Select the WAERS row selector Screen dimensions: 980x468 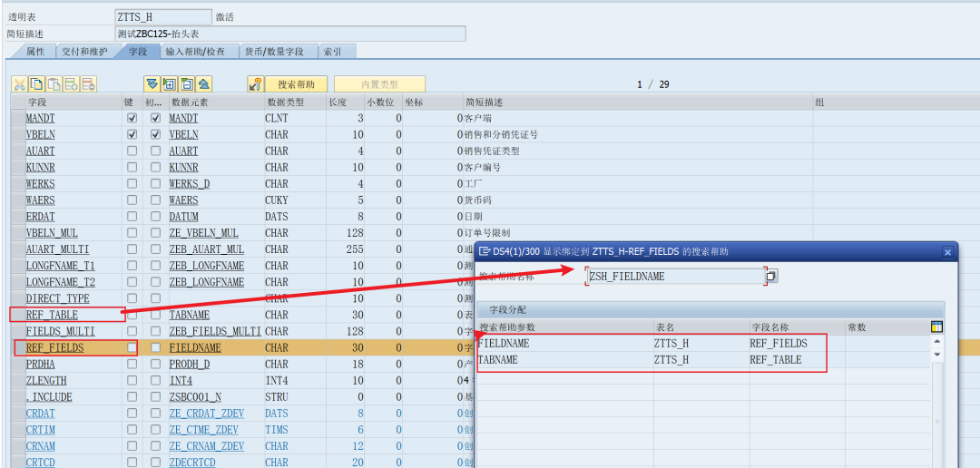pyautogui.click(x=17, y=200)
